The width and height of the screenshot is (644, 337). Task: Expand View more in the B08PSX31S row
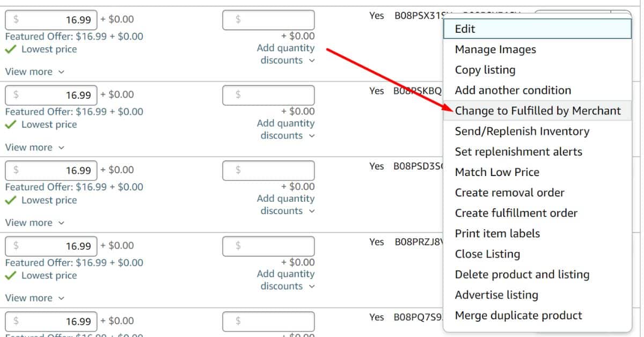click(34, 72)
